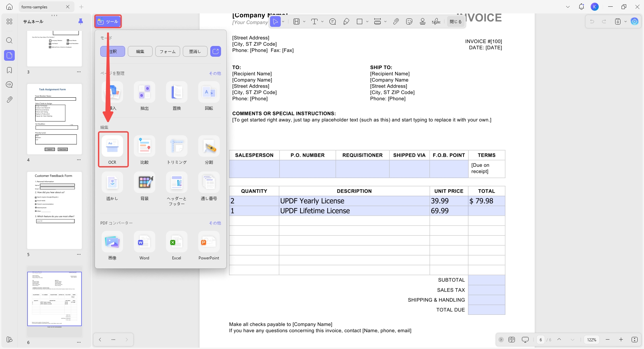644x349 pixels.
Task: Convert PDF to 画像 image
Action: coord(112,246)
